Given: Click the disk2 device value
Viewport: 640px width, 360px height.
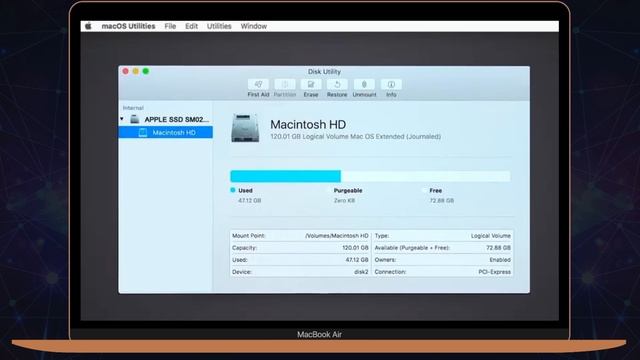Looking at the screenshot, I should click(361, 272).
